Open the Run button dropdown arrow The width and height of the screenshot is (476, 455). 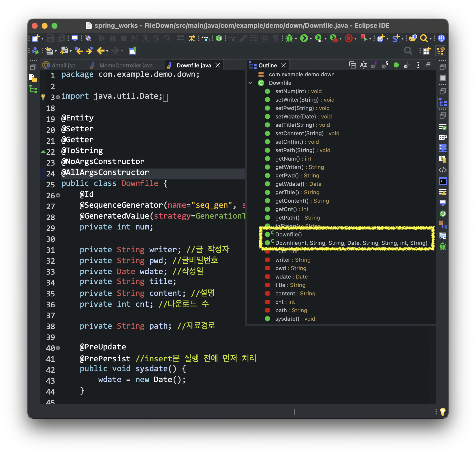(x=311, y=39)
